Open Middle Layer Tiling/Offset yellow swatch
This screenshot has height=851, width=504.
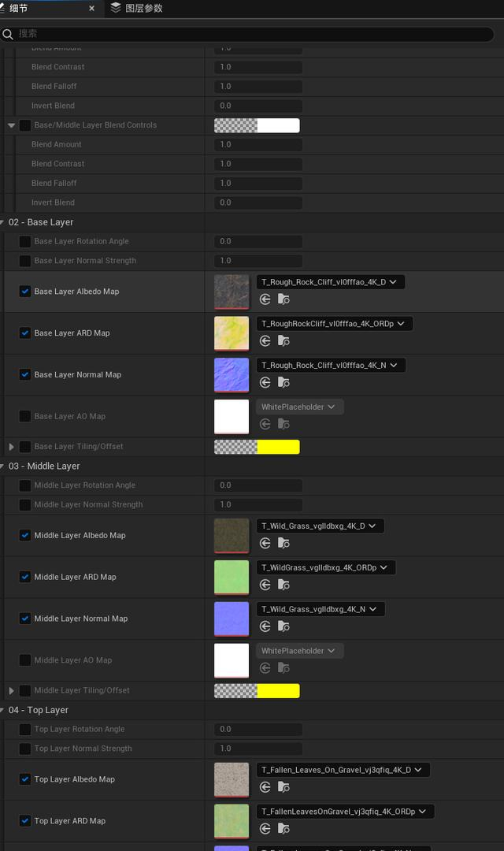pos(257,691)
